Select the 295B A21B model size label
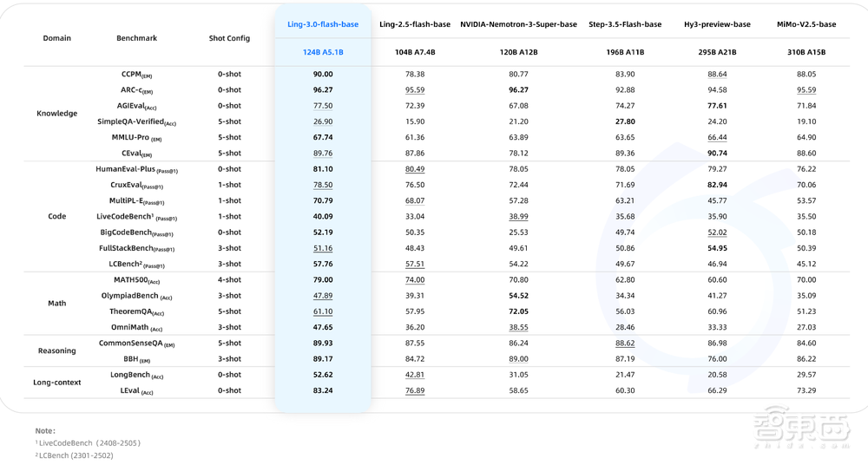 717,52
